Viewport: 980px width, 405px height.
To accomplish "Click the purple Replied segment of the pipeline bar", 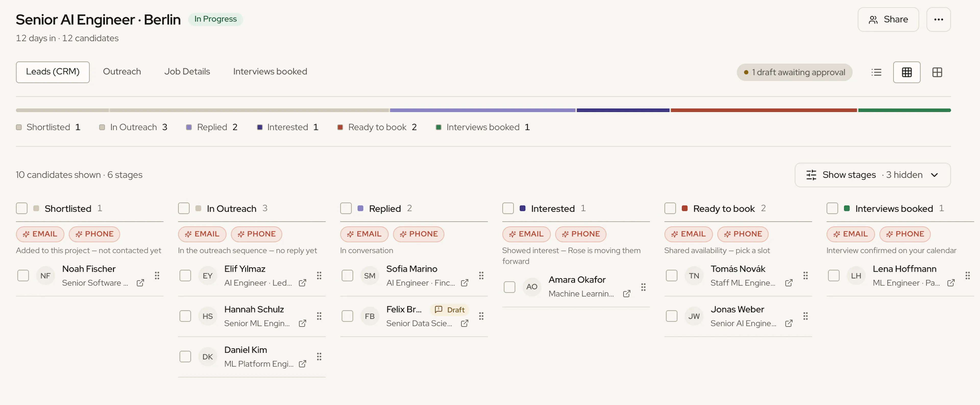I will pyautogui.click(x=482, y=110).
